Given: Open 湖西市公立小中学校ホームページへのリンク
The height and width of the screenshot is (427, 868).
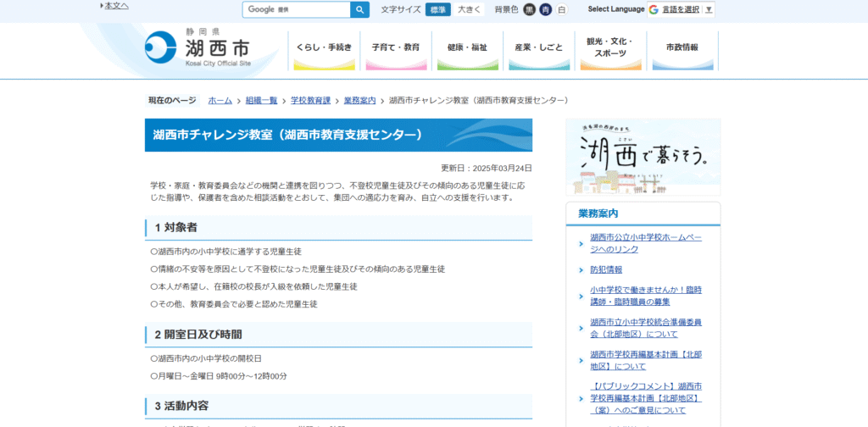Looking at the screenshot, I should pos(646,243).
